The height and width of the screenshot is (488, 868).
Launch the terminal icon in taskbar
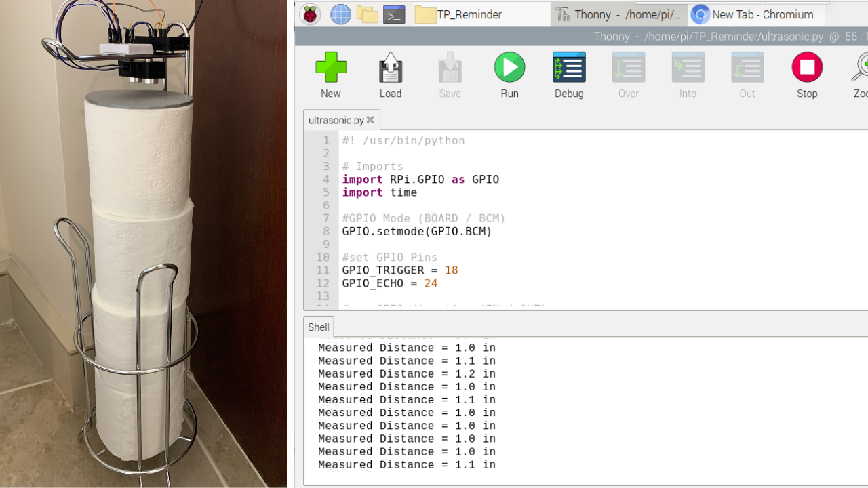click(x=394, y=14)
